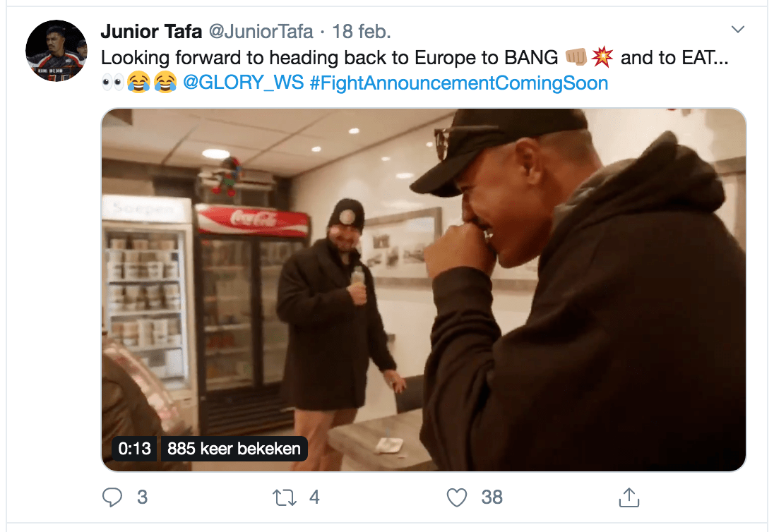Open the tweet options chevron menu
Viewport: 774px width, 532px height.
739,30
